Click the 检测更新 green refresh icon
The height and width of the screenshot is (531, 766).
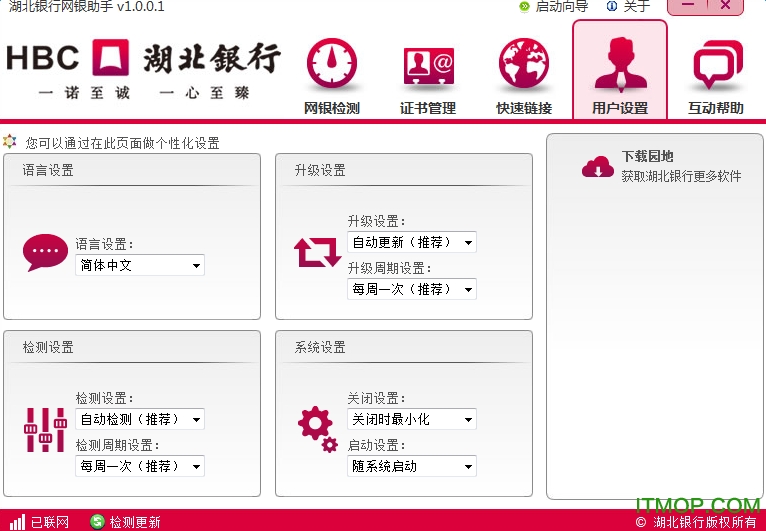pos(97,521)
